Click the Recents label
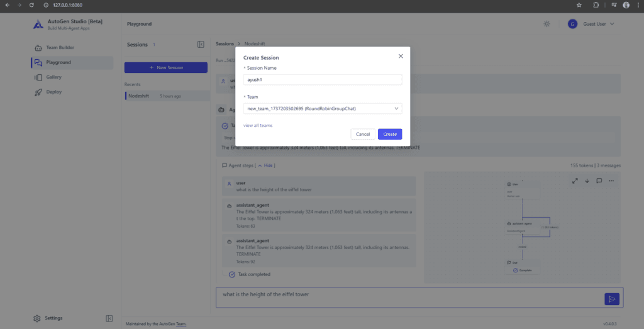The image size is (644, 329). pos(132,85)
